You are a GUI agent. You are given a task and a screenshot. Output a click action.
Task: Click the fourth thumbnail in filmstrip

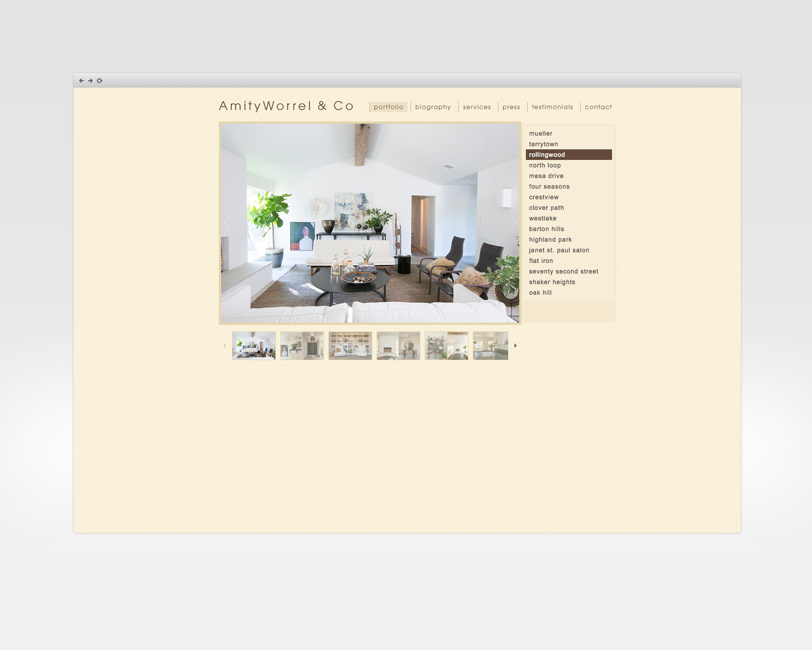tap(394, 345)
